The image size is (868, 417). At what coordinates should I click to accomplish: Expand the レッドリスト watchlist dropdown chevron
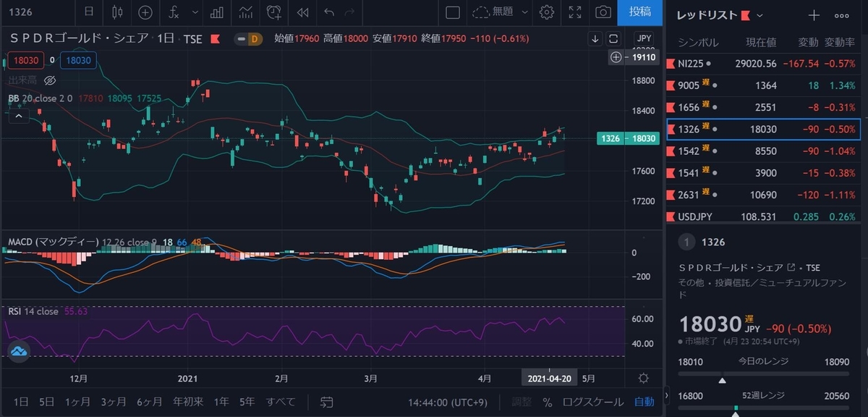(759, 16)
